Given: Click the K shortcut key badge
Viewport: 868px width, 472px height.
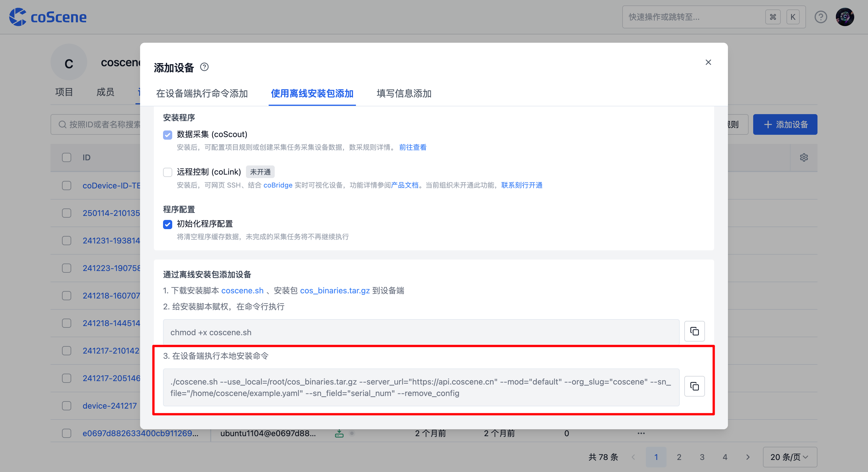Looking at the screenshot, I should click(x=793, y=17).
